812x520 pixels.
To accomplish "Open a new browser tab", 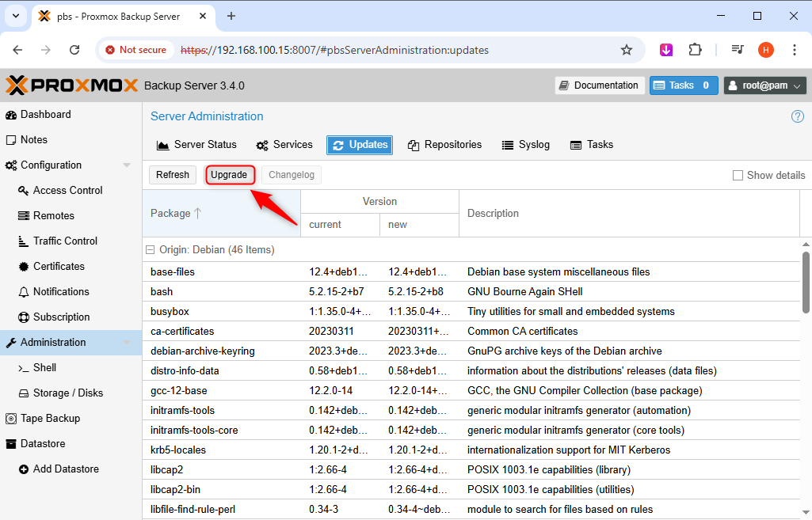I will coord(231,16).
